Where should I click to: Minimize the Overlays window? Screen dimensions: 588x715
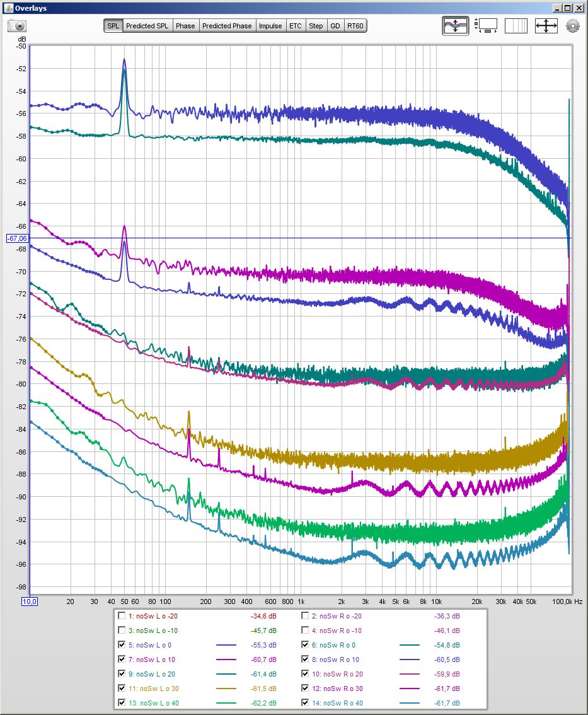pos(558,8)
